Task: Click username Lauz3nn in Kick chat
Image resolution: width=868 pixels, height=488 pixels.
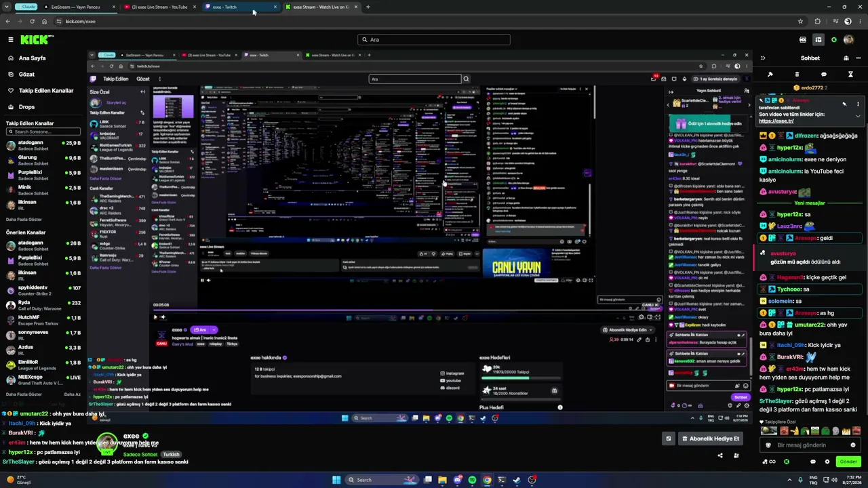Action: point(789,226)
